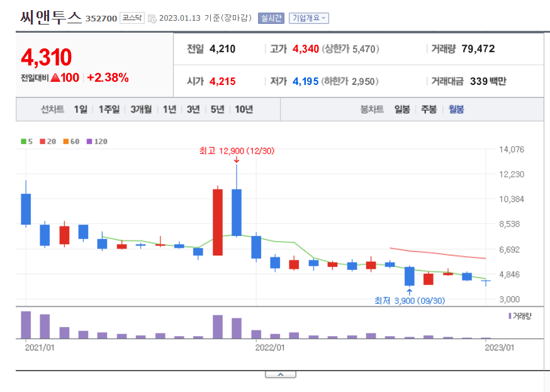Viewport: 550px width, 392px height.
Task: Click the current price 4,310
Action: pos(47,57)
